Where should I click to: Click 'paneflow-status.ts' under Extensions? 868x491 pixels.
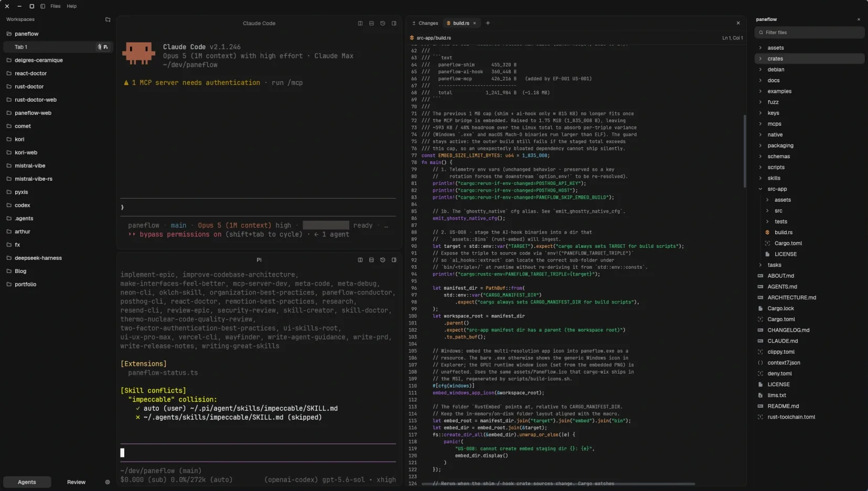pos(163,373)
